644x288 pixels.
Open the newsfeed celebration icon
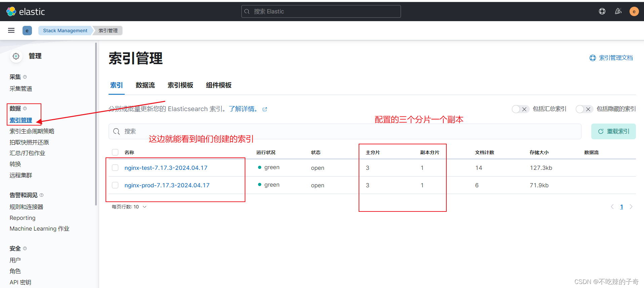click(618, 11)
